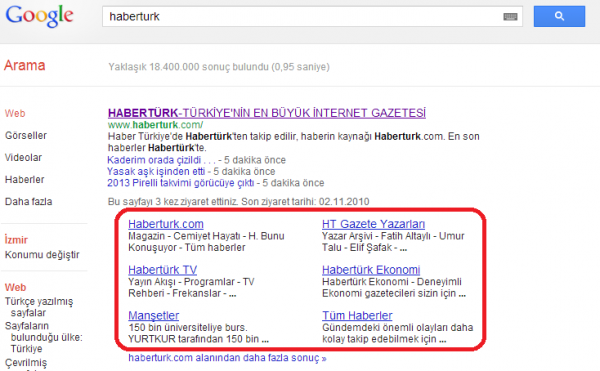Expand the Daha fazla menu
Screen dimensions: 600x371
point(28,202)
